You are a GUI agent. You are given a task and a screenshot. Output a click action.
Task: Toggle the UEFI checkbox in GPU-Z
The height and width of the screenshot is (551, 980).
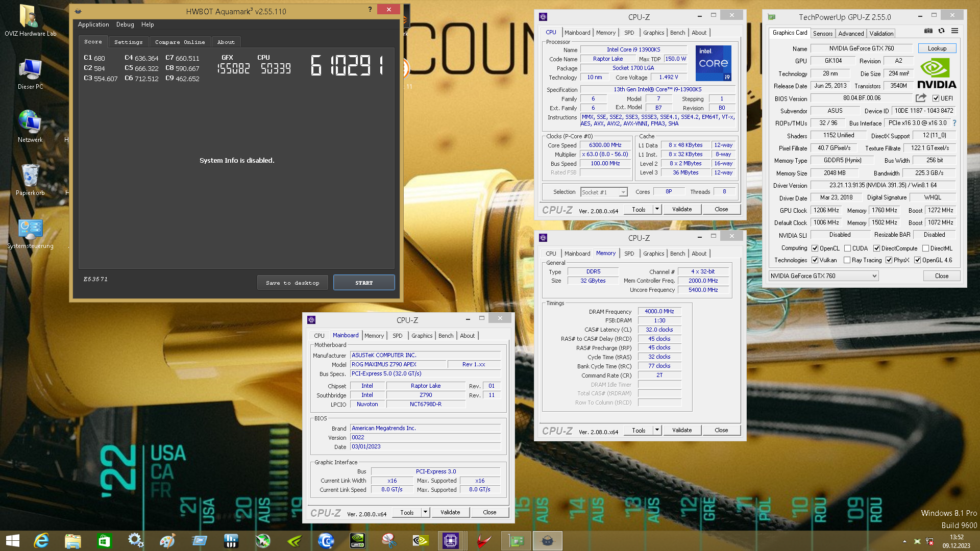(x=936, y=98)
